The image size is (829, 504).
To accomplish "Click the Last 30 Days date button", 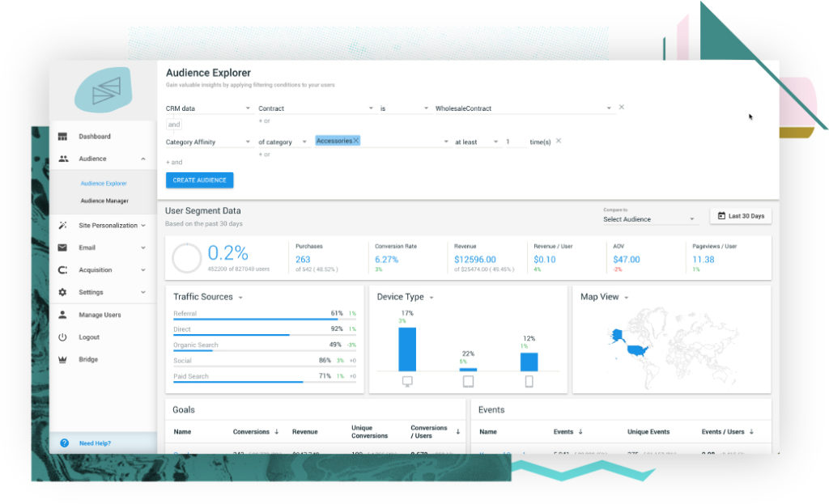I will (740, 216).
